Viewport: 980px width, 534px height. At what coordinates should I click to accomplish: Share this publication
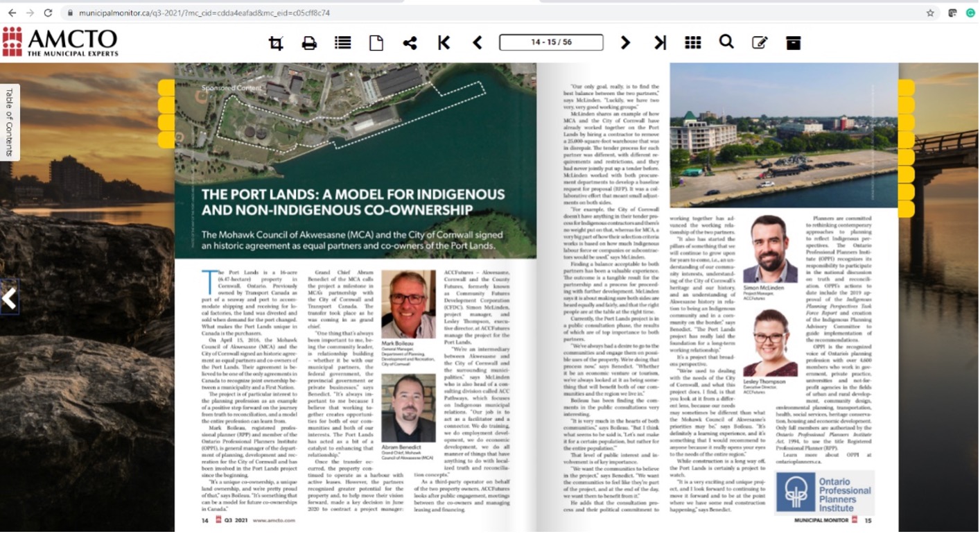coord(410,43)
